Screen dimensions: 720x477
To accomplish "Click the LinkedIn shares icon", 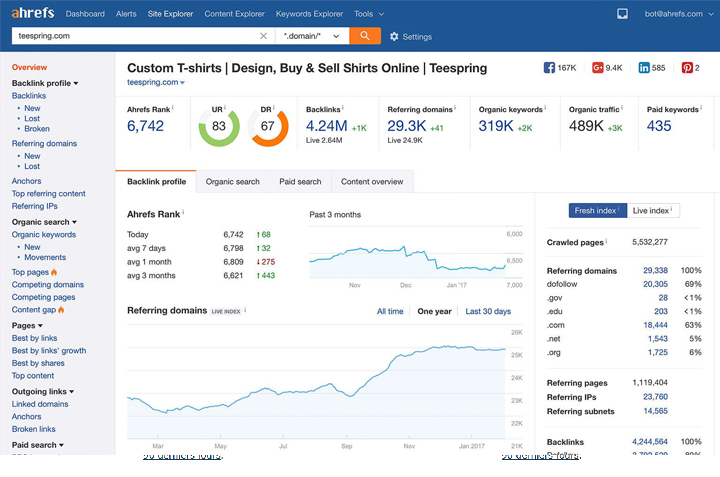I will click(x=644, y=68).
